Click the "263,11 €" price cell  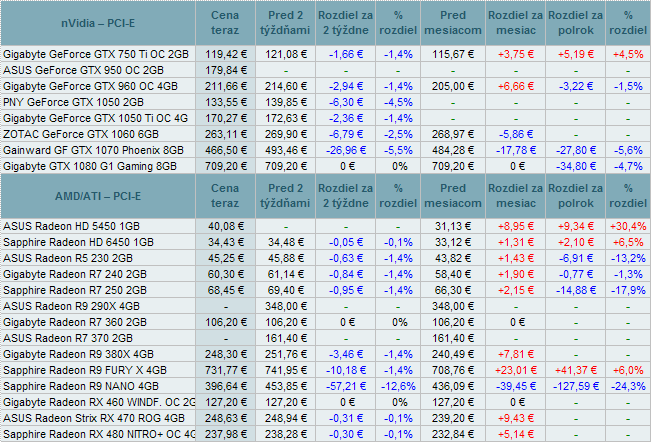coord(225,134)
